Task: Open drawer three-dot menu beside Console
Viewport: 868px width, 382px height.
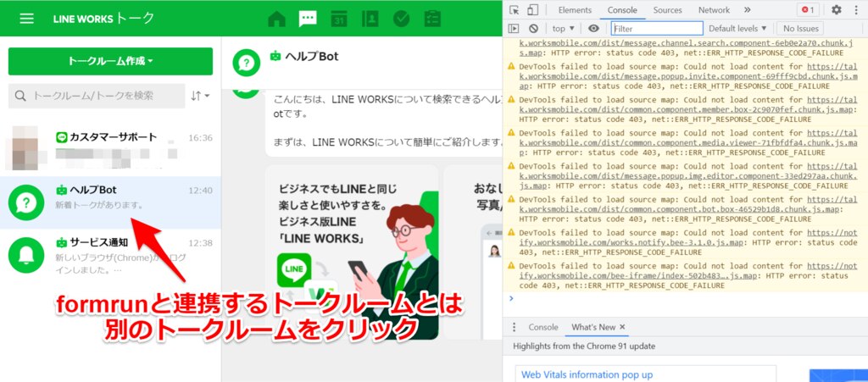Action: point(515,327)
